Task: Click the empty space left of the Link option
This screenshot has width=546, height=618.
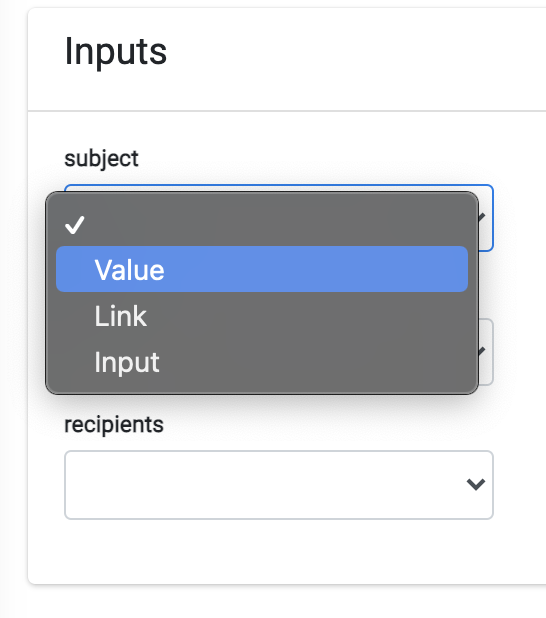Action: pyautogui.click(x=75, y=316)
